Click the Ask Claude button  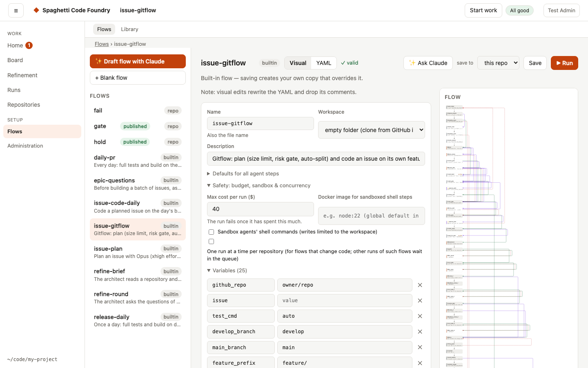(428, 63)
